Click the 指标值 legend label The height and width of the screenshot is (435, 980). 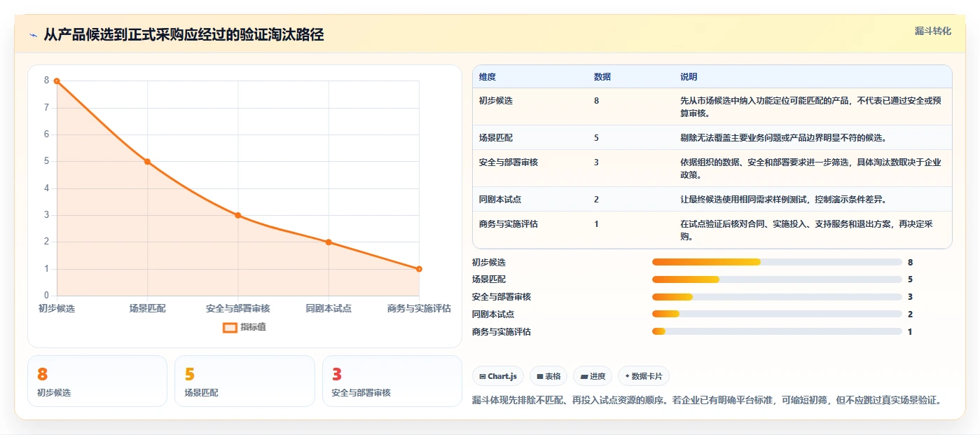(253, 327)
